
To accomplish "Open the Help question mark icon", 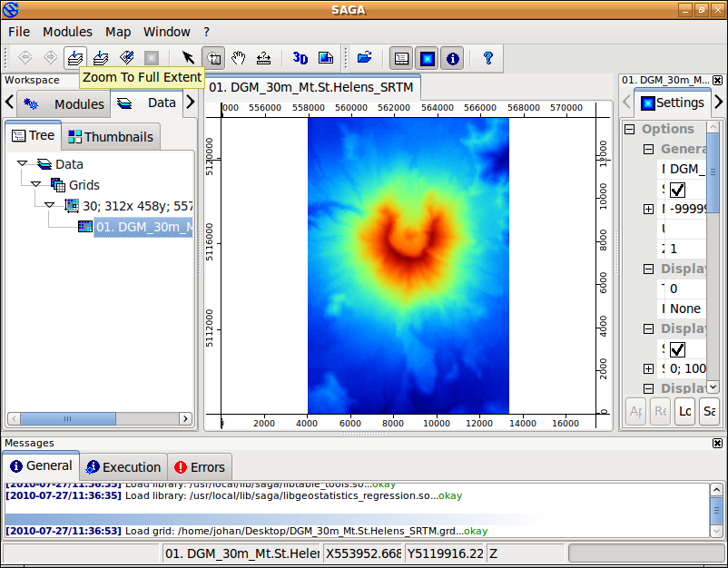I will (488, 58).
